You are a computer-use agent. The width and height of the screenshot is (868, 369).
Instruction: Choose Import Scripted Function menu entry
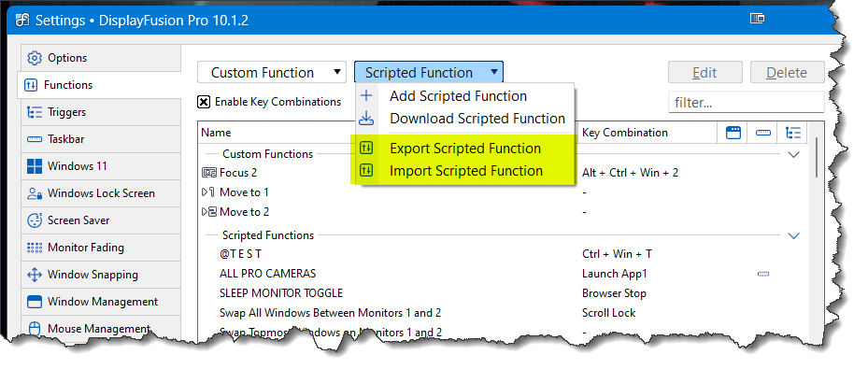coord(463,170)
